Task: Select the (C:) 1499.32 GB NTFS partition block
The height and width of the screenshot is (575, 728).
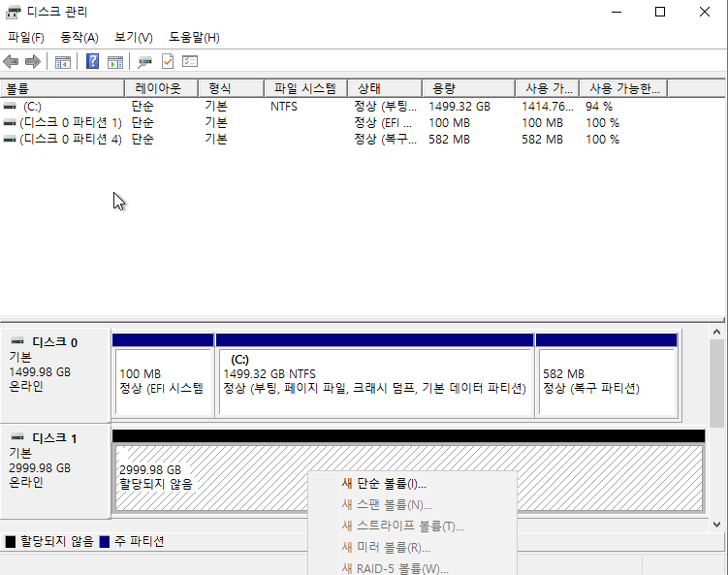Action: click(375, 374)
